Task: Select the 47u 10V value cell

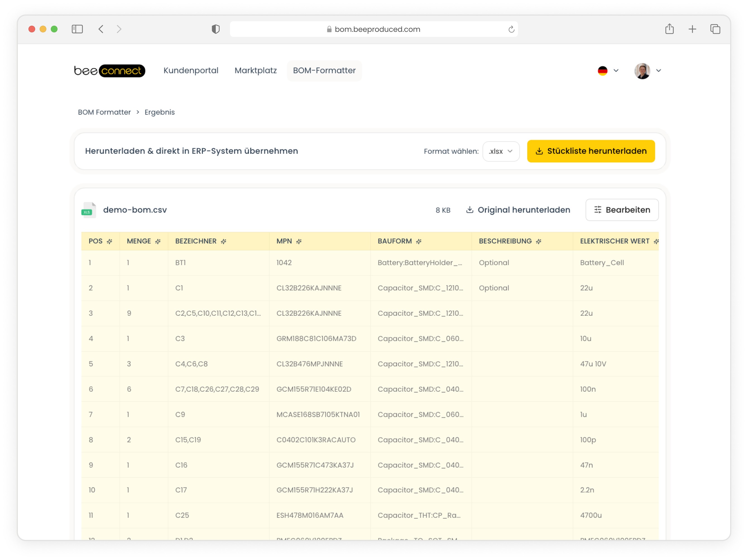Action: point(616,364)
